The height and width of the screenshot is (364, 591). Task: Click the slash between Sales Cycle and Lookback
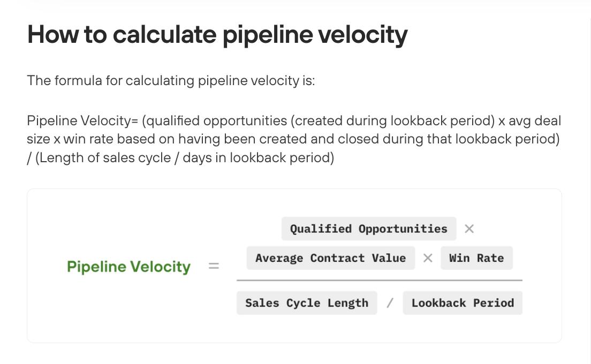pyautogui.click(x=390, y=303)
